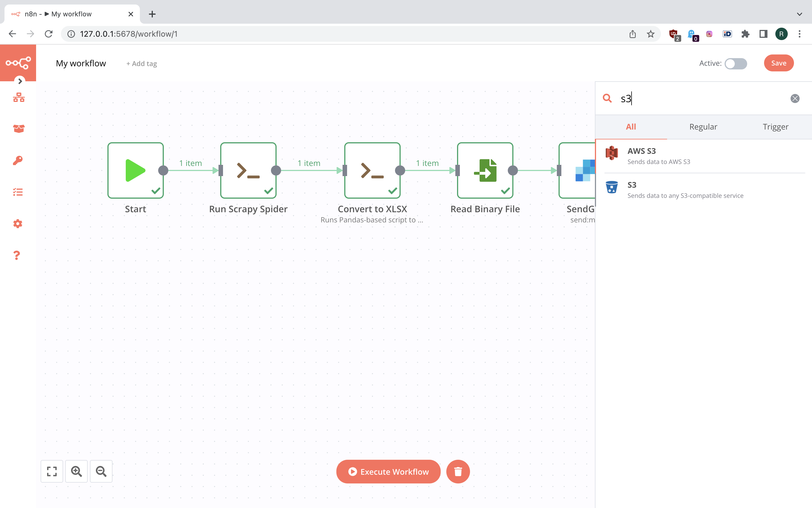Open the Chrome profile R avatar
Viewport: 812px width, 508px height.
(781, 34)
